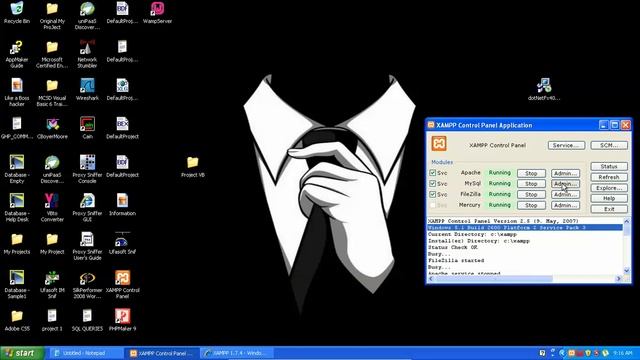Click the XAMPP Exit button

pyautogui.click(x=609, y=209)
